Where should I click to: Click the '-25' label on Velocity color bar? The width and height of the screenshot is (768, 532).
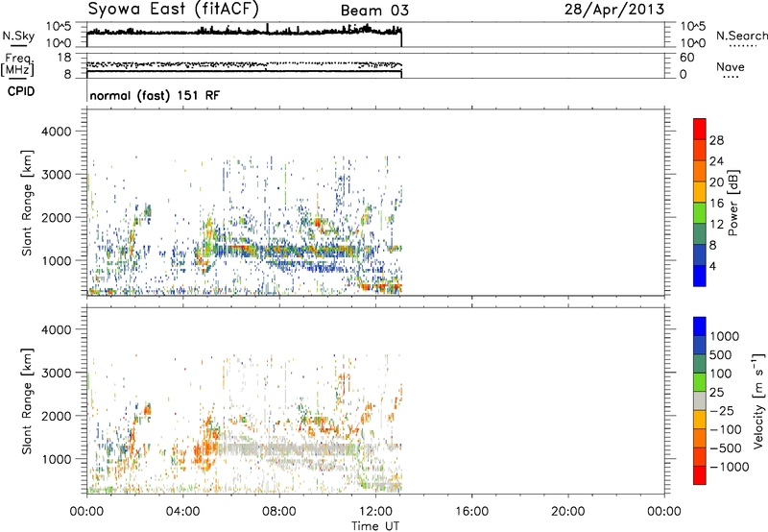(x=723, y=410)
